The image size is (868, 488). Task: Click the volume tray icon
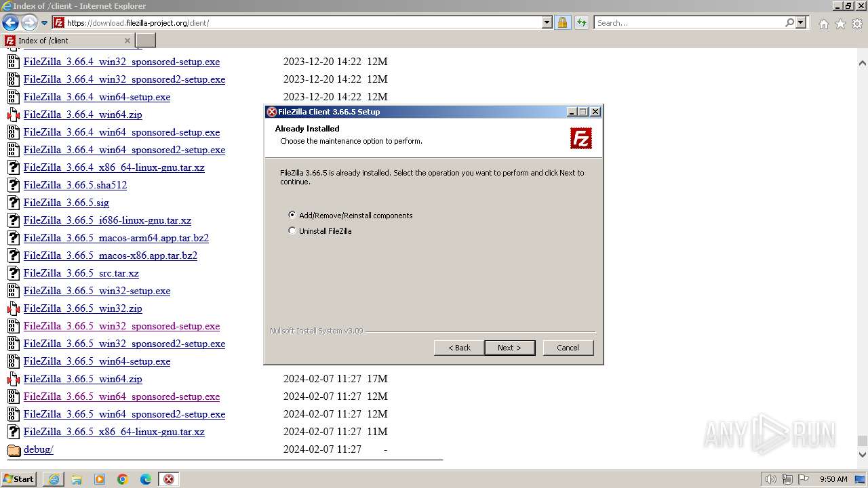coord(770,479)
